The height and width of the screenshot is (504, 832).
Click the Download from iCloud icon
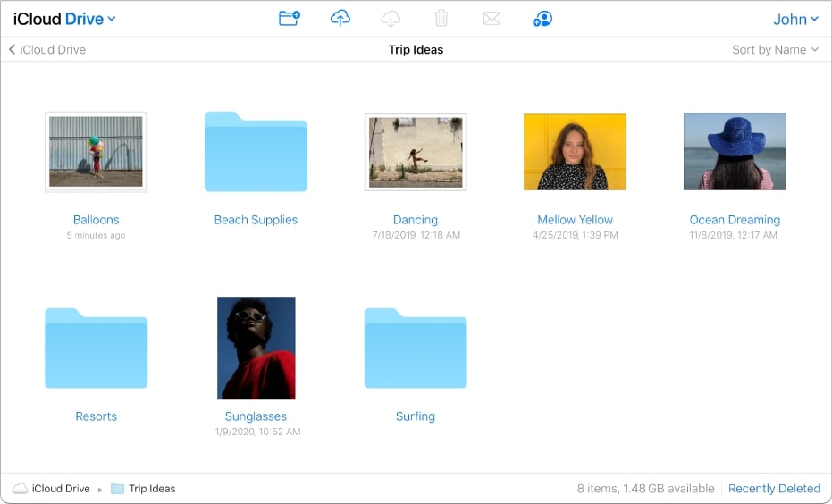[x=391, y=19]
